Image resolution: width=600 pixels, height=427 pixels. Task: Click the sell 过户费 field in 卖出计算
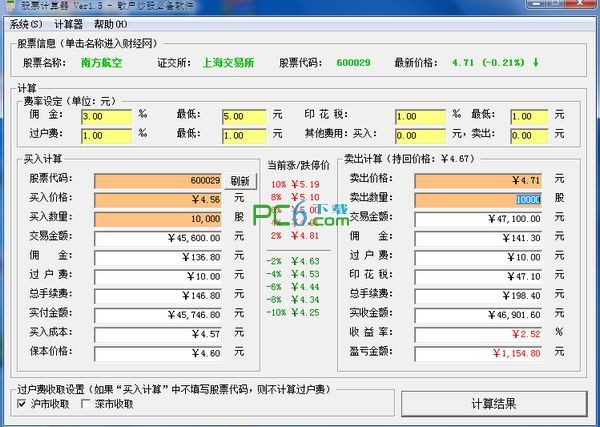478,258
